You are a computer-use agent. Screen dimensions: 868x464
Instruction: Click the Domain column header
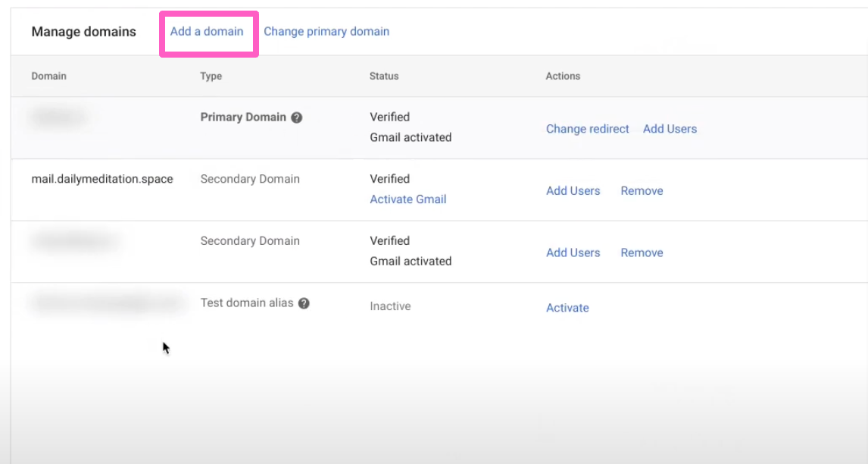(48, 76)
